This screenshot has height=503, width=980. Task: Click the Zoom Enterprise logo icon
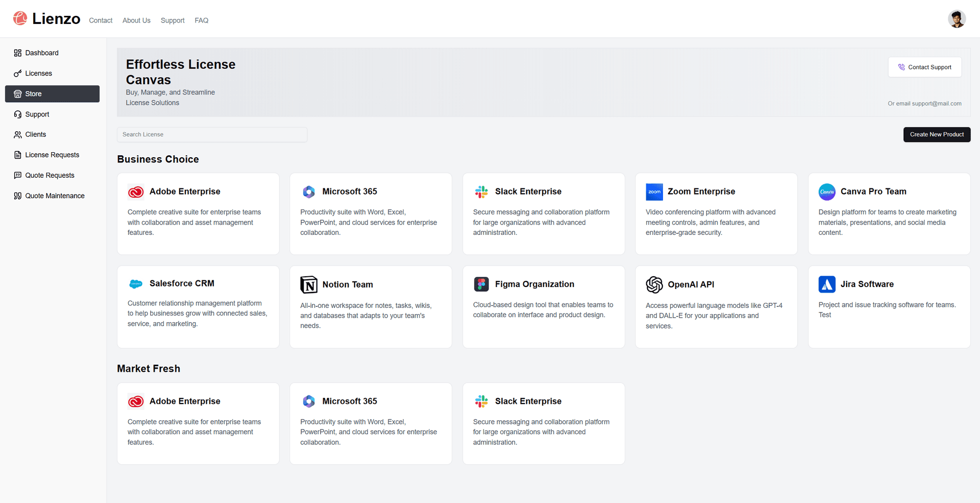tap(654, 191)
